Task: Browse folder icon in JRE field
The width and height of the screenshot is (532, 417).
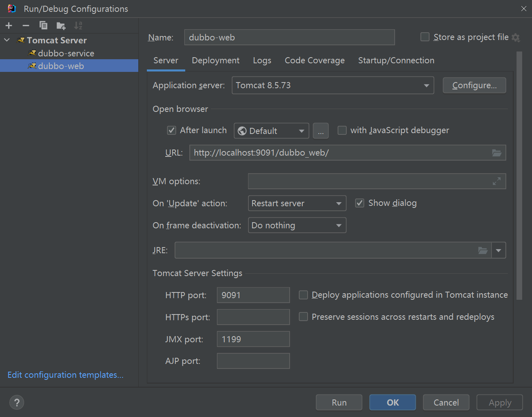Action: (483, 250)
